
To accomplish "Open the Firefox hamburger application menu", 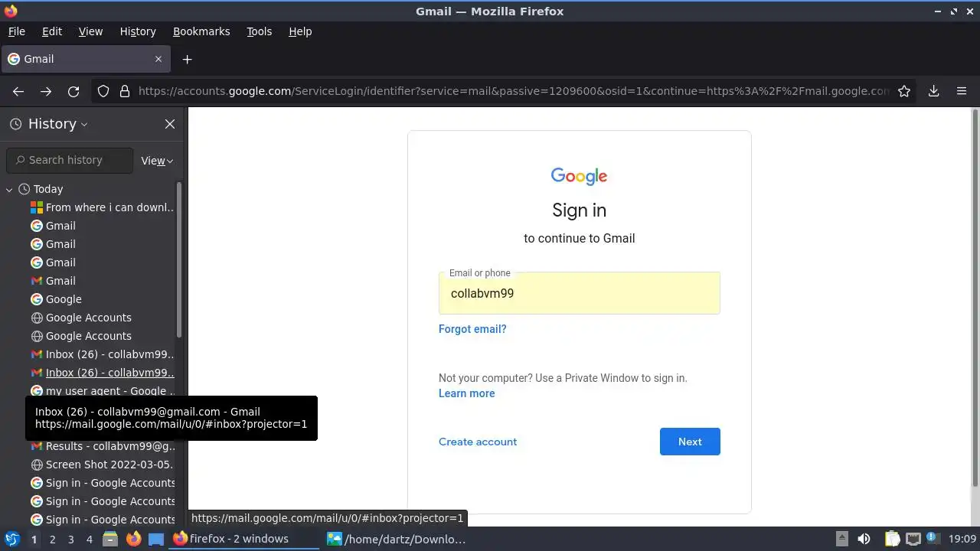I will click(962, 91).
